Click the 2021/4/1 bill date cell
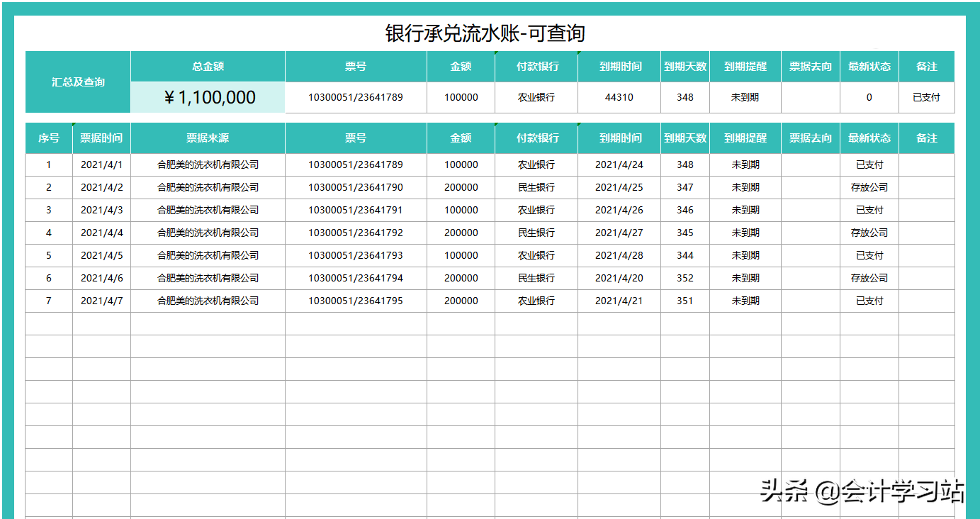 [101, 164]
